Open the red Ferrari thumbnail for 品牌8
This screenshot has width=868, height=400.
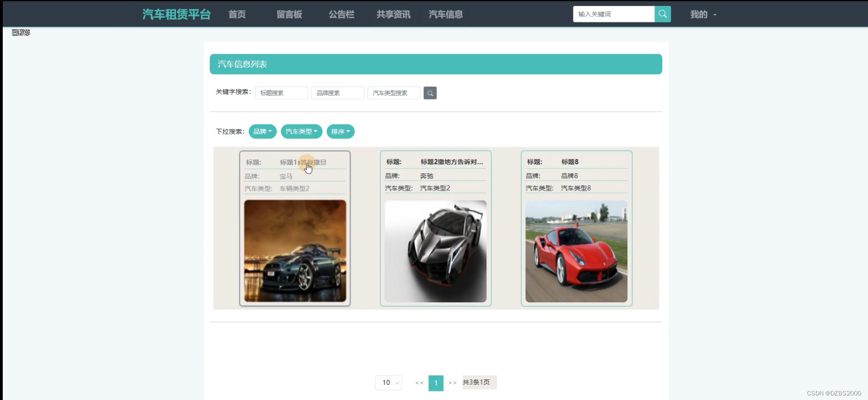[x=576, y=251]
